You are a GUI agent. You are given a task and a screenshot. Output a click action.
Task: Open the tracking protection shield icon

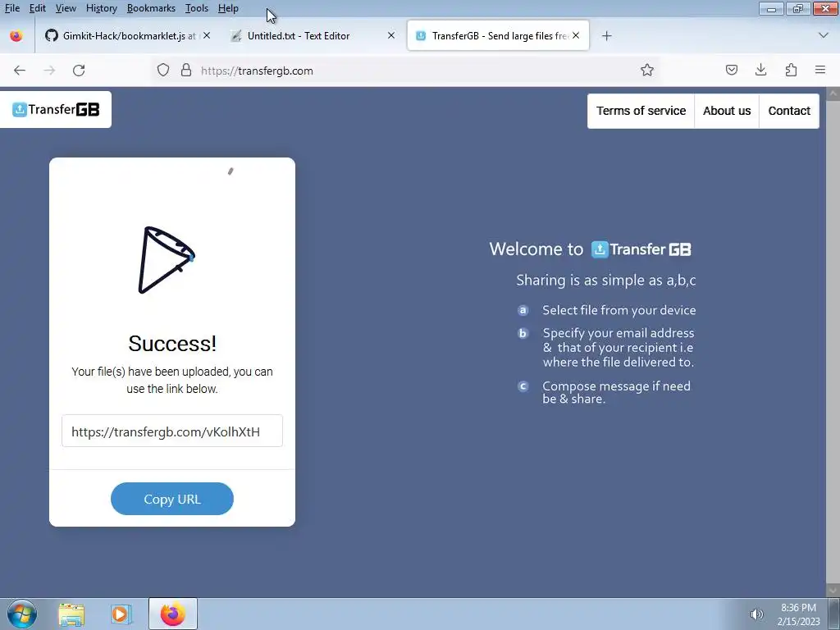point(163,71)
